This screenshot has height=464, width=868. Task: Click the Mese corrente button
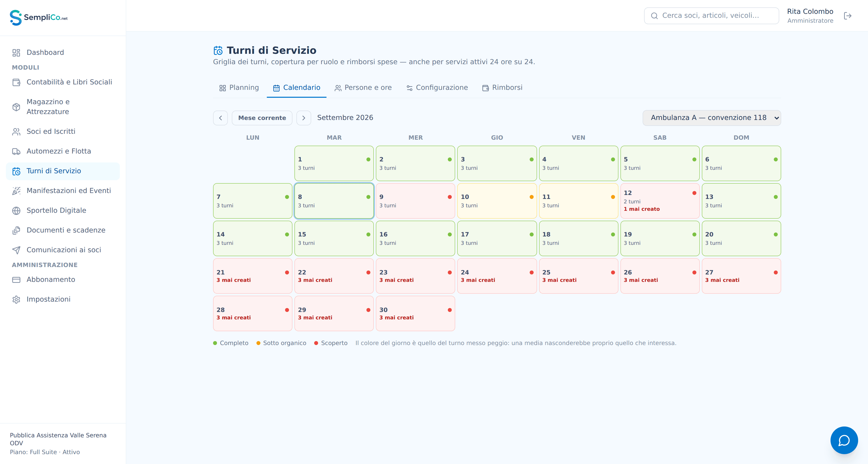point(262,118)
